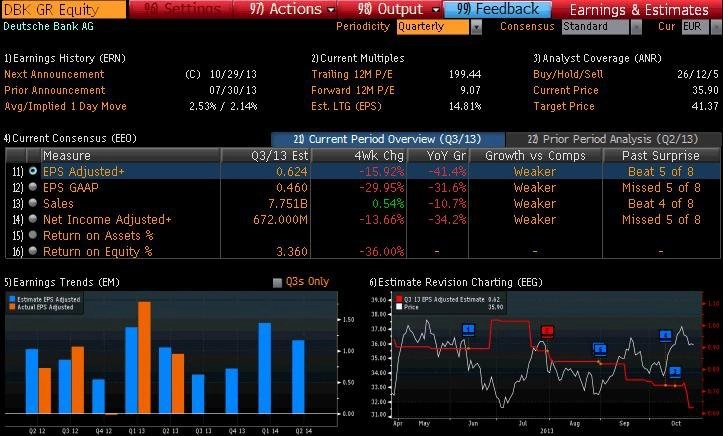The height and width of the screenshot is (436, 723).
Task: Open the Consensus Standard dropdown arrow
Action: coord(636,28)
